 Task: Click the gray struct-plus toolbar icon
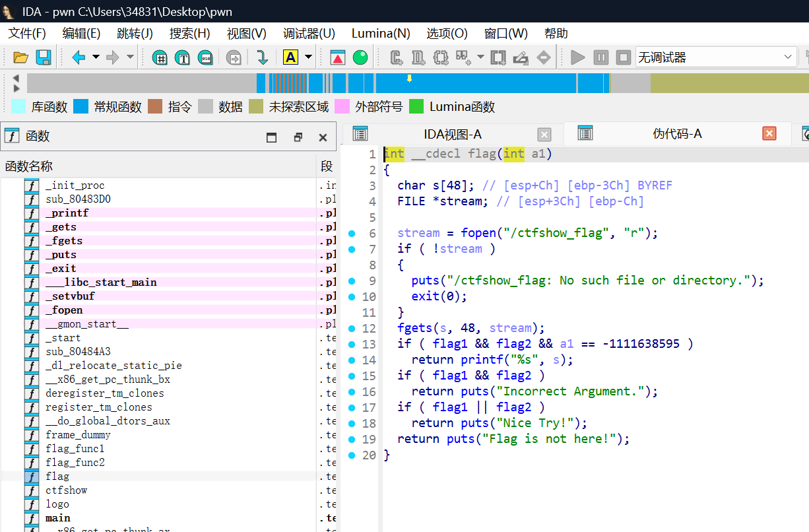click(463, 57)
